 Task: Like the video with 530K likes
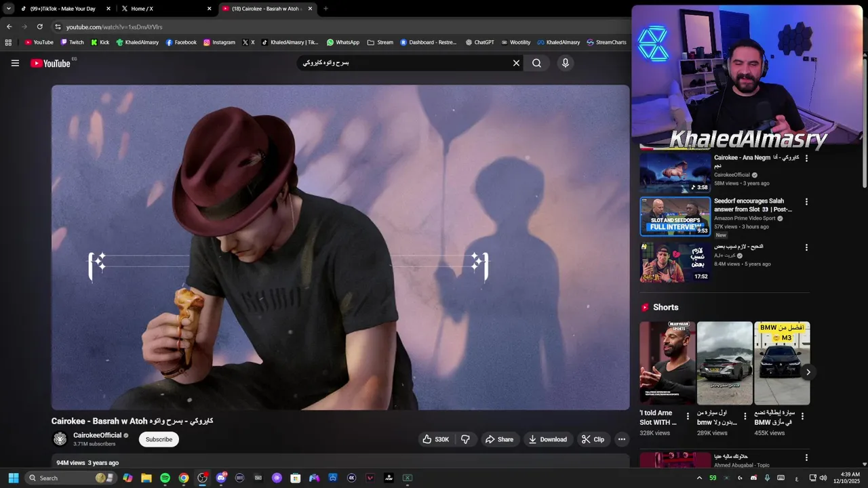tap(435, 439)
